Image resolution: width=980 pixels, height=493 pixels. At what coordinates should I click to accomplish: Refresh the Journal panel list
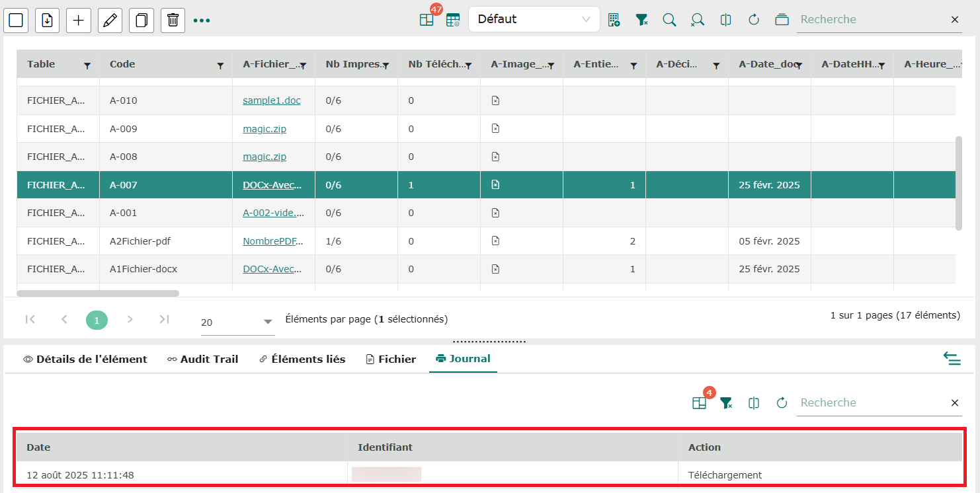[x=782, y=403]
